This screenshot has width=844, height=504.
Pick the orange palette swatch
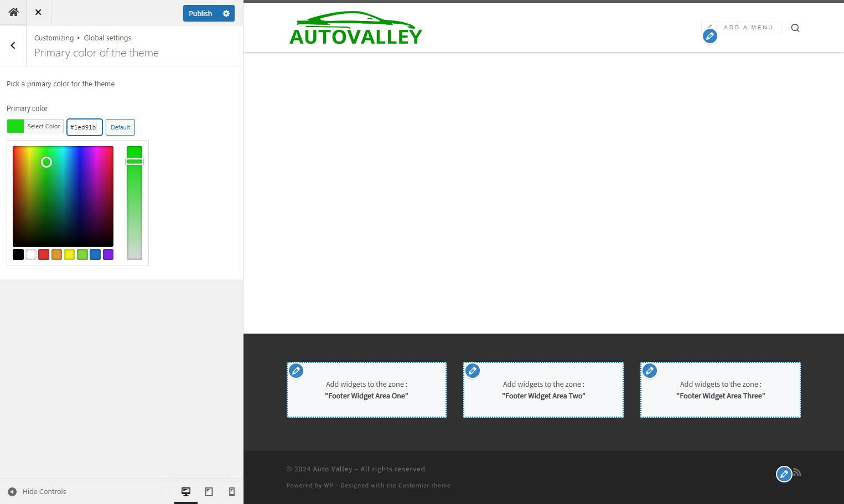[56, 254]
